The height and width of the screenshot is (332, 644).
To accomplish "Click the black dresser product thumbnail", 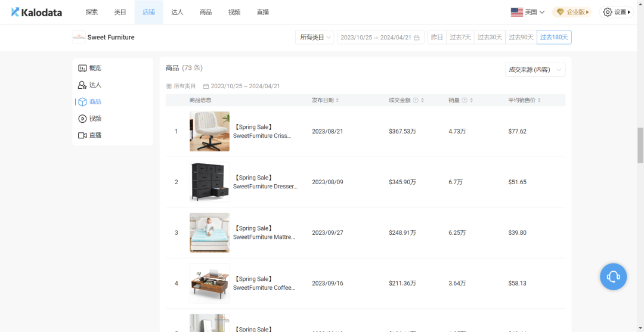I will click(x=209, y=182).
